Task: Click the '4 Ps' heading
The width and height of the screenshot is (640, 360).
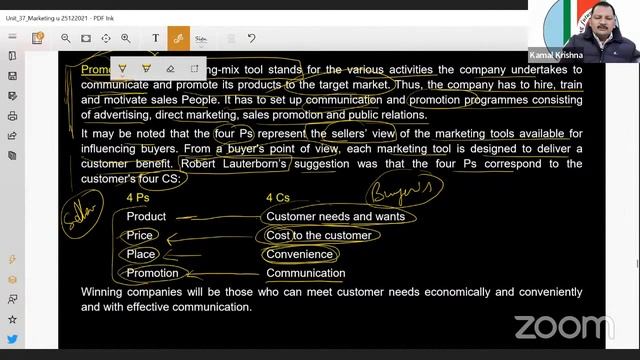Action: pos(138,198)
